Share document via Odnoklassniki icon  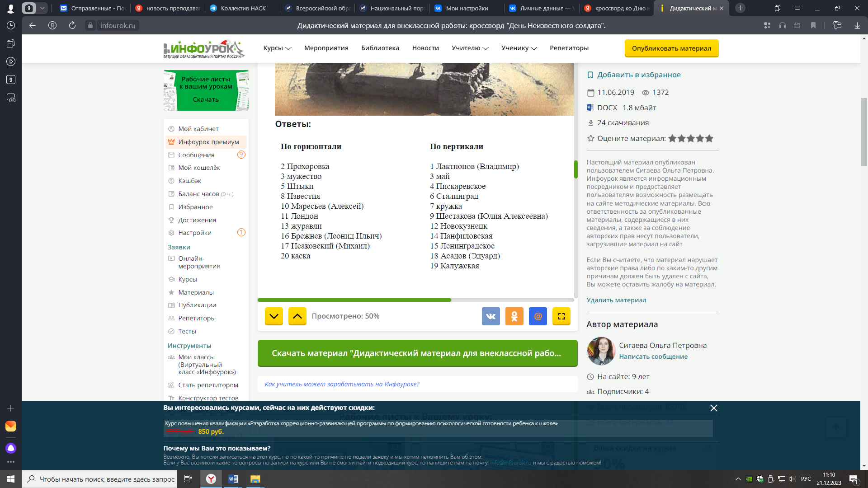click(x=514, y=316)
